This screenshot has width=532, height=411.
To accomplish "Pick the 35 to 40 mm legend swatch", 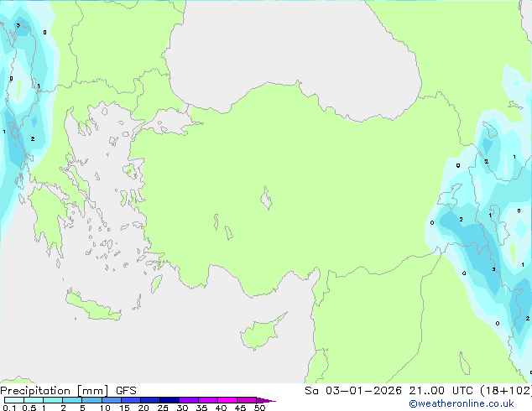I will [x=207, y=400].
